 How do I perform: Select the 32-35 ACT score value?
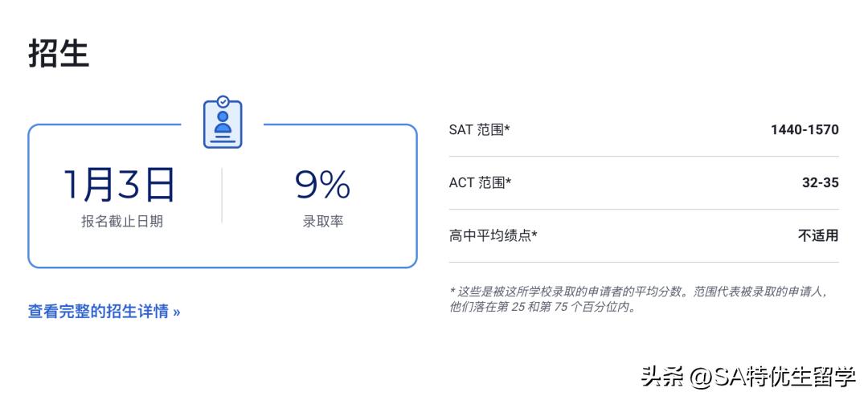click(820, 183)
